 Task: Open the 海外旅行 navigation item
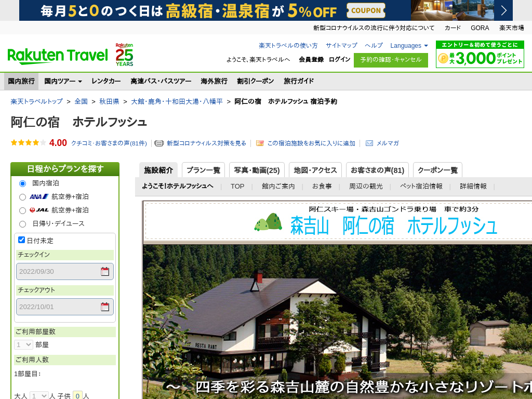(x=214, y=81)
